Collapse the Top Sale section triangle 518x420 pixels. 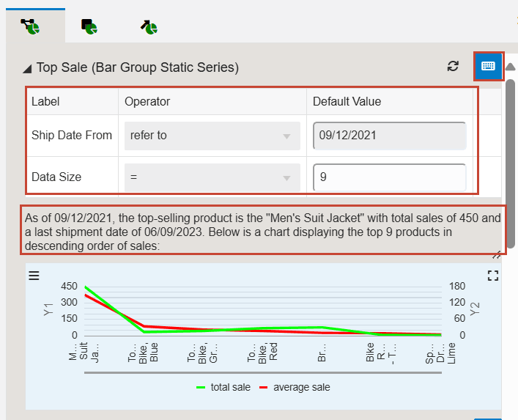(27, 68)
